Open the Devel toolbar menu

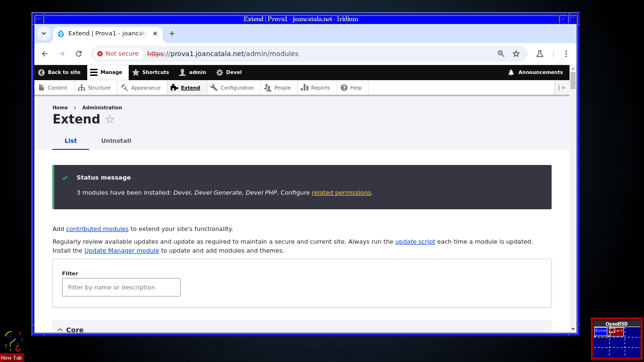pos(229,72)
